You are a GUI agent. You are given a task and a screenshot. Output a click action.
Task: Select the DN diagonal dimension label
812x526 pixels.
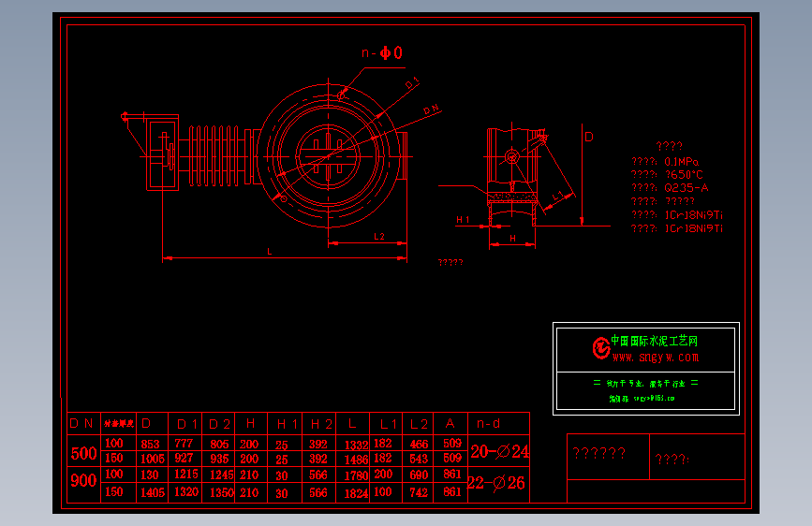(432, 110)
